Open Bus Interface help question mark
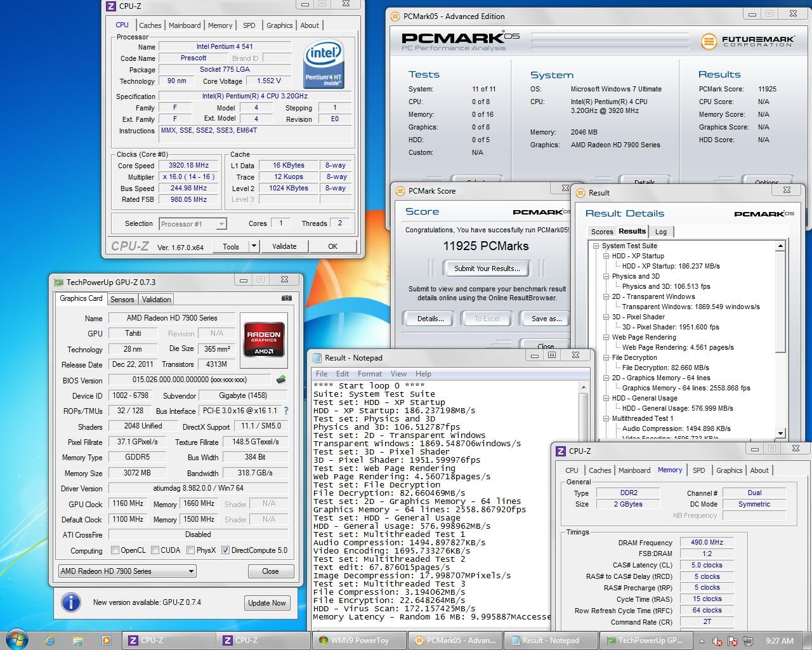Image resolution: width=812 pixels, height=650 pixels. coord(285,411)
